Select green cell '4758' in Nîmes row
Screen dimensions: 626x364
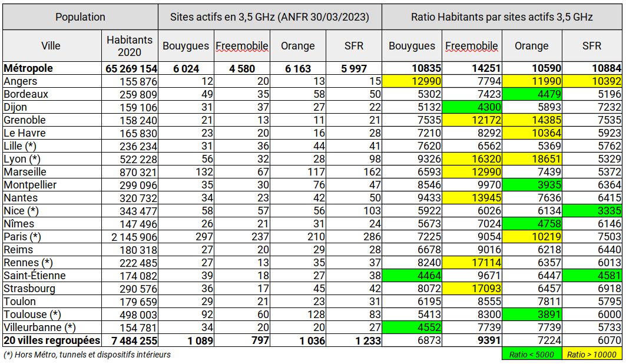[532, 224]
